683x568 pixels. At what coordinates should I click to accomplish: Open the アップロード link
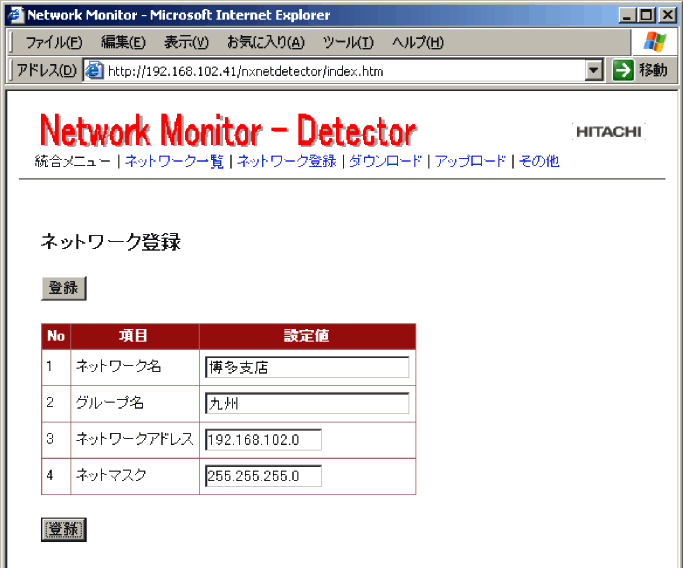470,161
